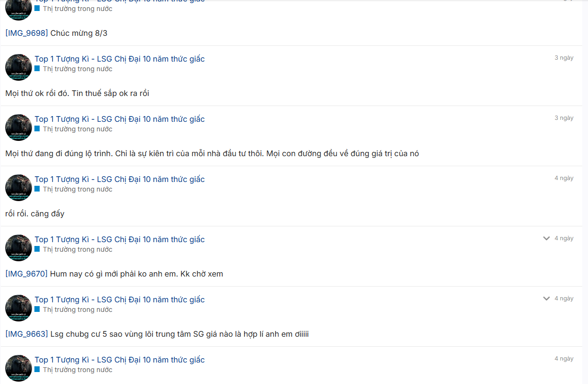Click avatar of the IMG_9670 post
This screenshot has width=588, height=384.
[x=19, y=248]
